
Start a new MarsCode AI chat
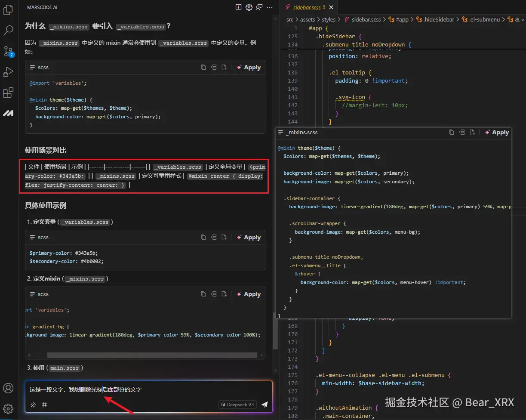(238, 7)
